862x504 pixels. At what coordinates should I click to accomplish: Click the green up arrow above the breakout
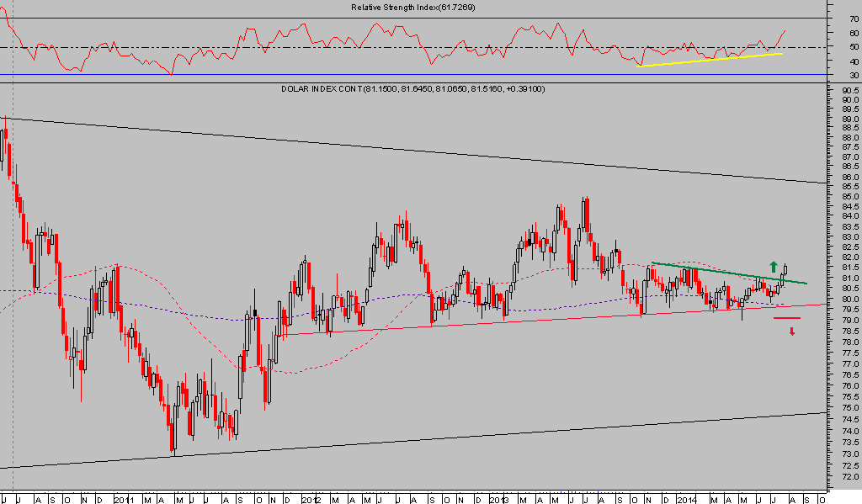[774, 267]
